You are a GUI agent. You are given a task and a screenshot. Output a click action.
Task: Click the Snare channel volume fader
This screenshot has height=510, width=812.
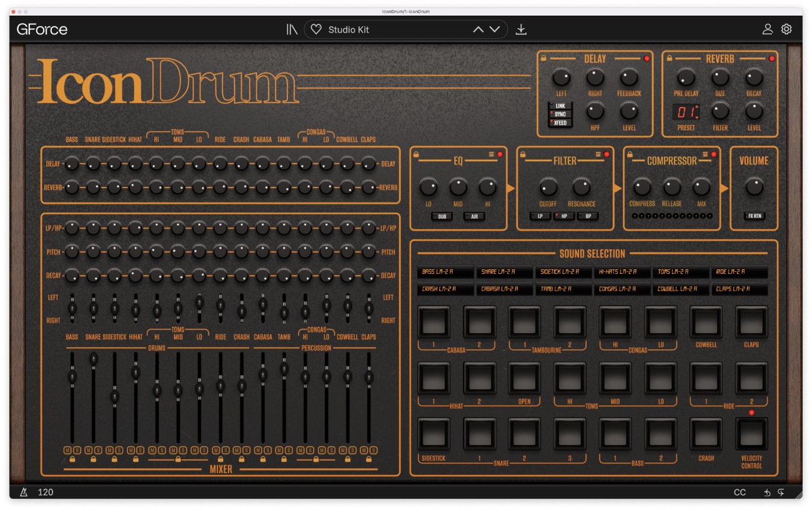94,358
